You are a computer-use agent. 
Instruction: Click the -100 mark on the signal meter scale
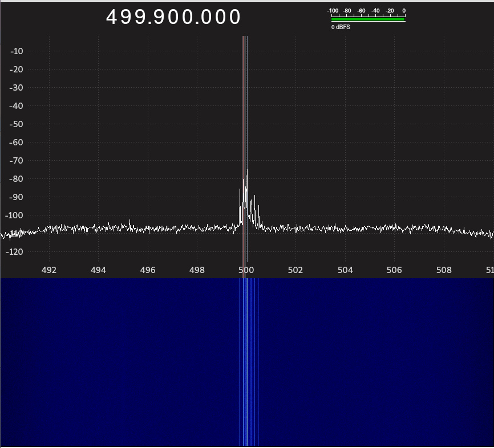point(333,11)
